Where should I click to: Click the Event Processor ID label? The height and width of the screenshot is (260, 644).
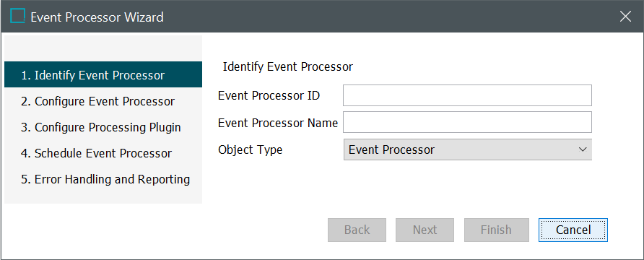click(269, 96)
